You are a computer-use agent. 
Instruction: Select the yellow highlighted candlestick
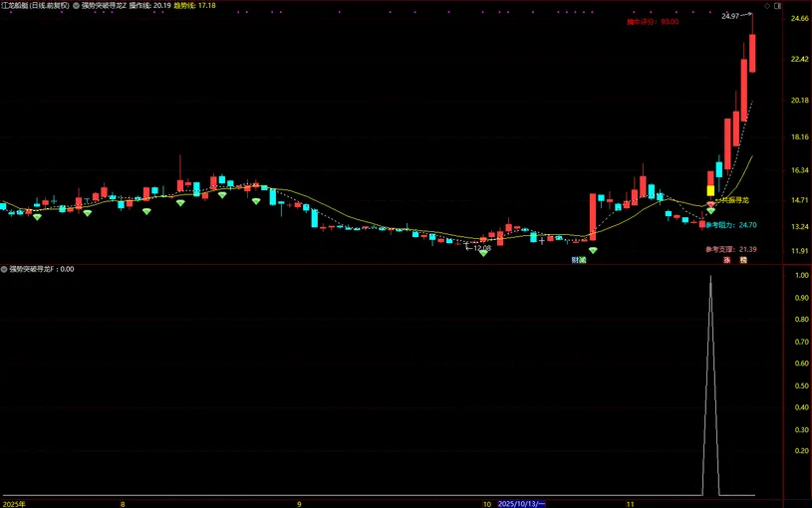click(710, 190)
